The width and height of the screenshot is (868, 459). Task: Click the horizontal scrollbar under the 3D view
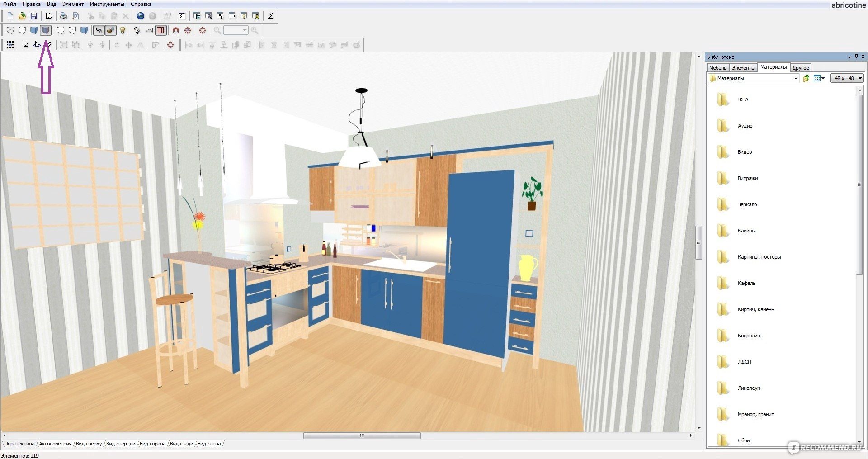pos(362,436)
